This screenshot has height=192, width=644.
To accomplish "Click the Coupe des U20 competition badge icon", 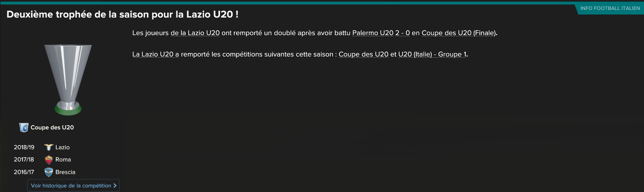I will [24, 127].
